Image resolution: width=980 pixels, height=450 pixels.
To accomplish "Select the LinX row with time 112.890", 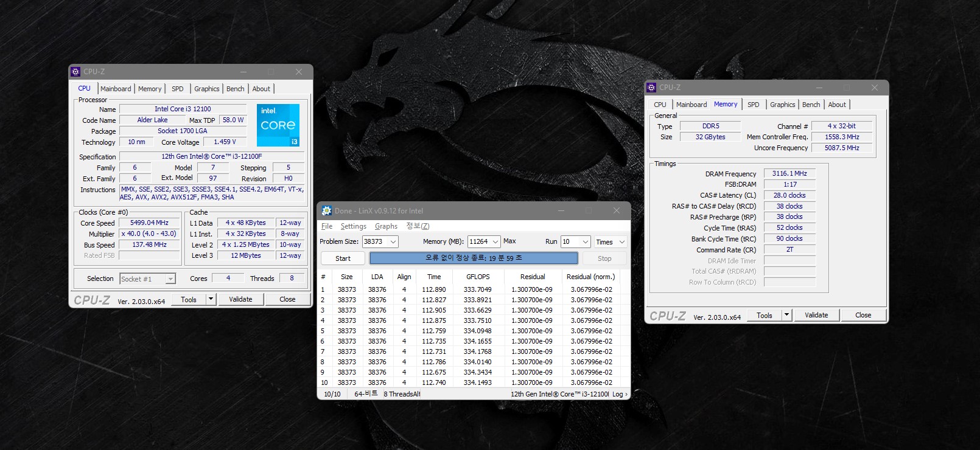I will click(473, 289).
